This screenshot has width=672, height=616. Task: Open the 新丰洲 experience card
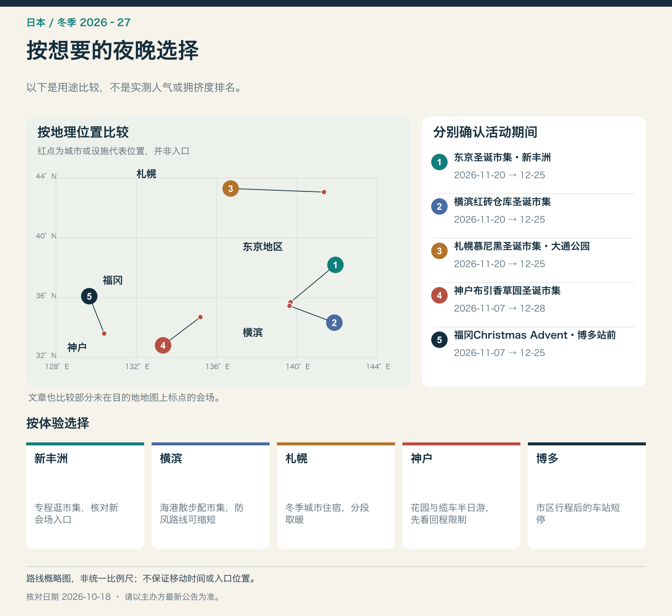[85, 495]
